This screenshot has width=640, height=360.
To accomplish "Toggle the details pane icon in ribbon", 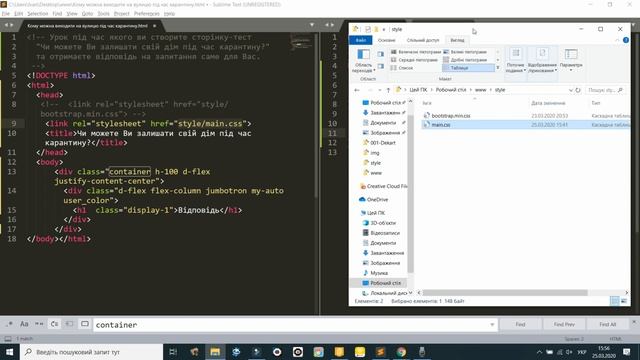I will [x=381, y=66].
